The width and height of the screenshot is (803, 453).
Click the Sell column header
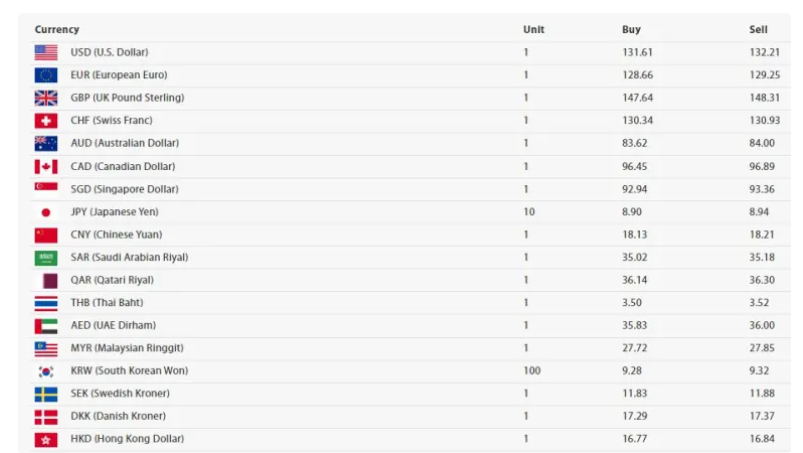758,29
